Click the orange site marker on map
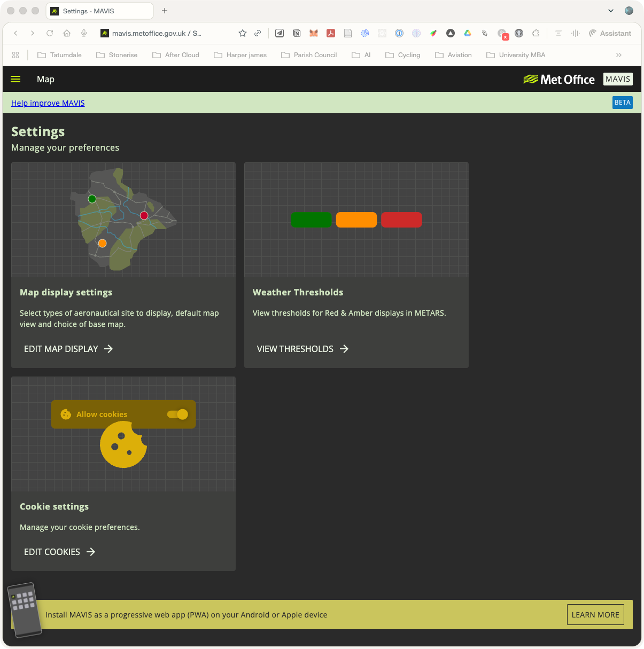The image size is (644, 649). point(102,243)
